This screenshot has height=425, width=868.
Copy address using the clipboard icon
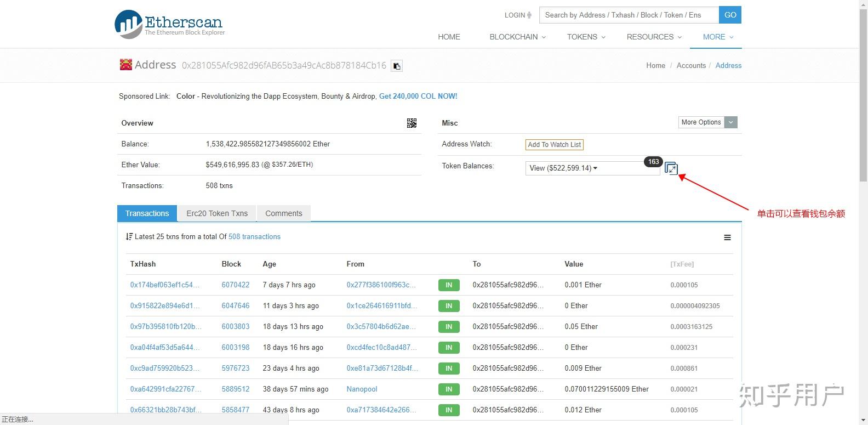(397, 66)
